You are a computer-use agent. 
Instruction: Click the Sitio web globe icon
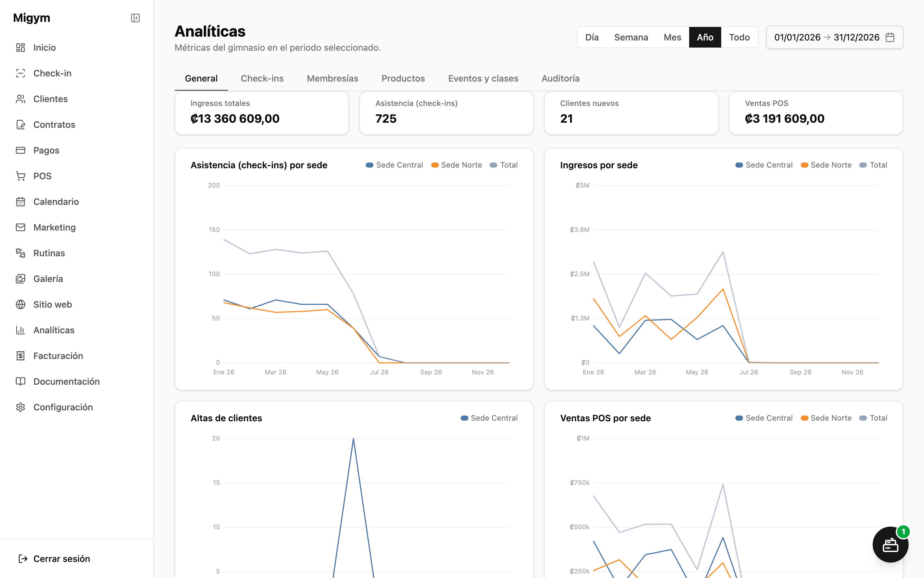pyautogui.click(x=21, y=304)
